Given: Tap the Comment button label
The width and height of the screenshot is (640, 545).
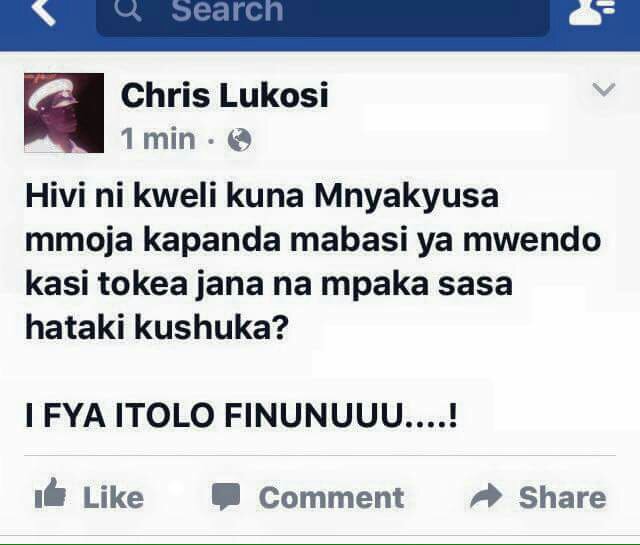Looking at the screenshot, I should [x=331, y=497].
